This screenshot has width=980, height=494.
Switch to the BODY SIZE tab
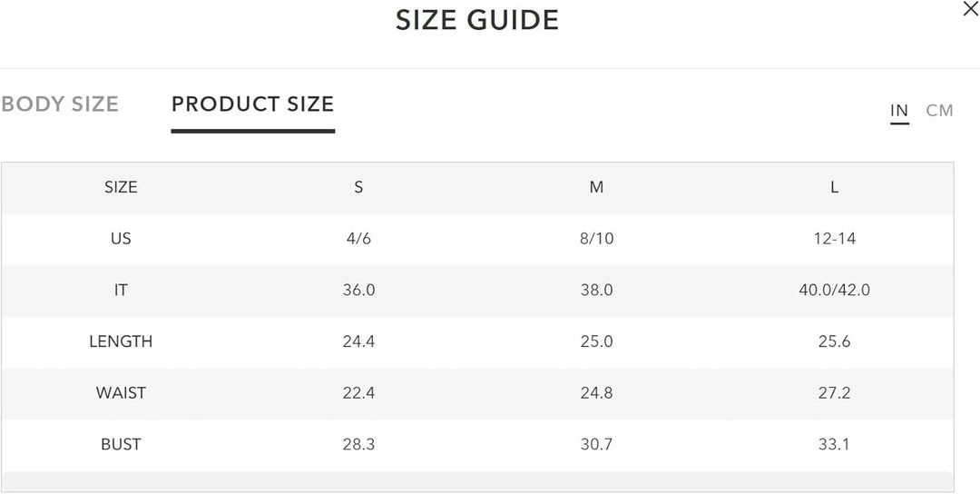60,104
